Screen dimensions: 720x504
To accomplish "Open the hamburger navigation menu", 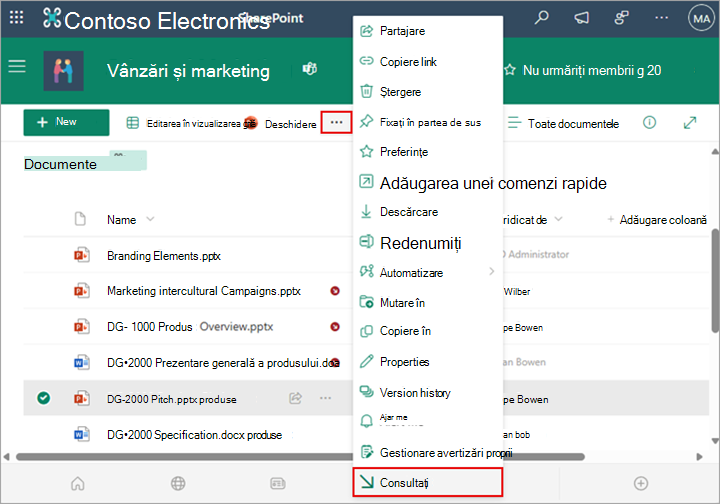I will [17, 67].
